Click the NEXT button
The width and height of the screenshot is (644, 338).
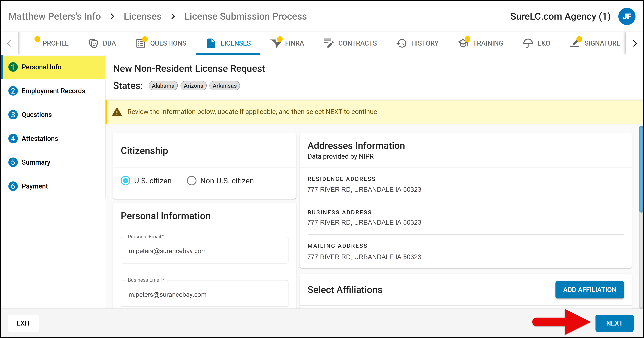click(x=614, y=323)
